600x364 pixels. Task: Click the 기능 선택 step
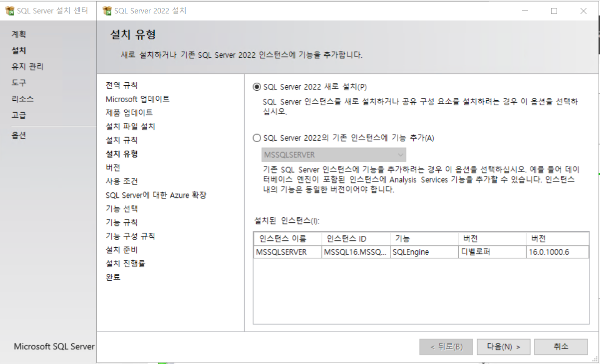121,208
